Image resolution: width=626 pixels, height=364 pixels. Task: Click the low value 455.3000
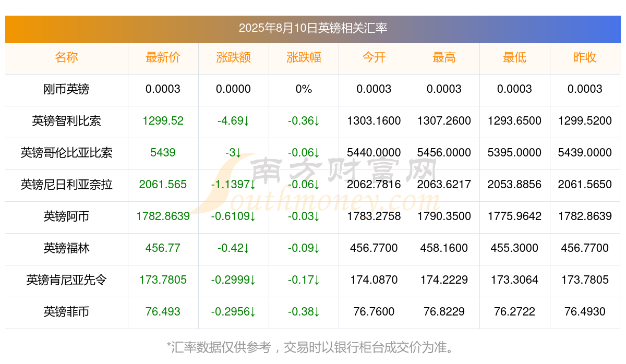click(514, 248)
